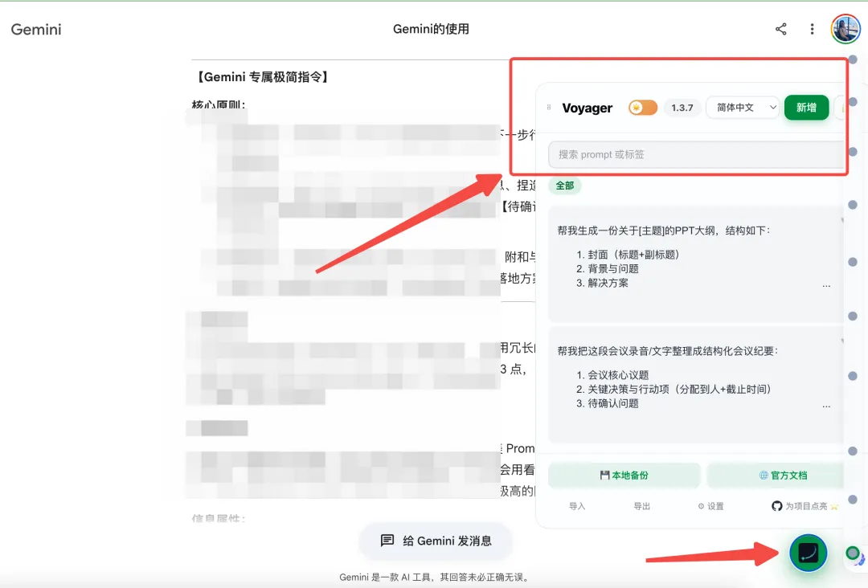Click the topmost timeline dot under the avatar

tap(853, 59)
